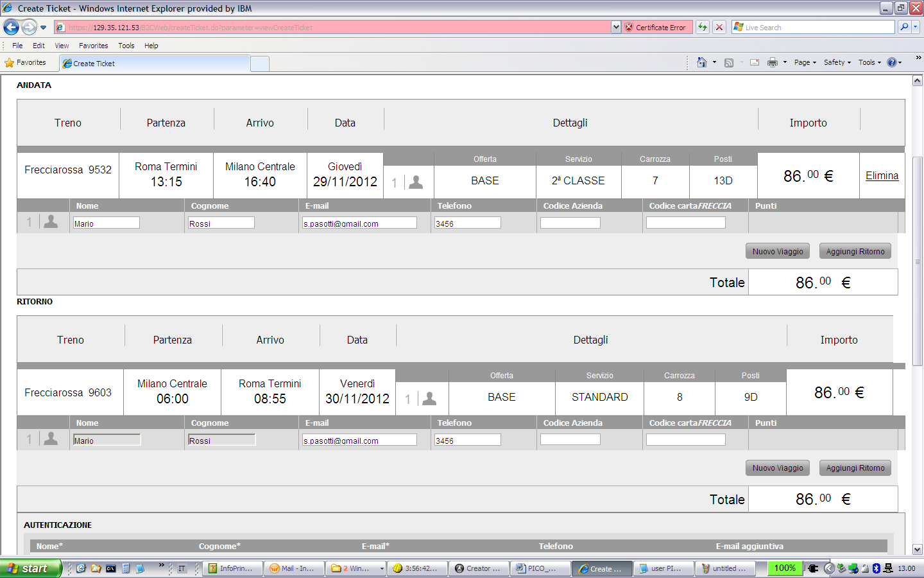
Task: Click Codice cartaFRECCIA field in Ritorno section
Action: 686,440
